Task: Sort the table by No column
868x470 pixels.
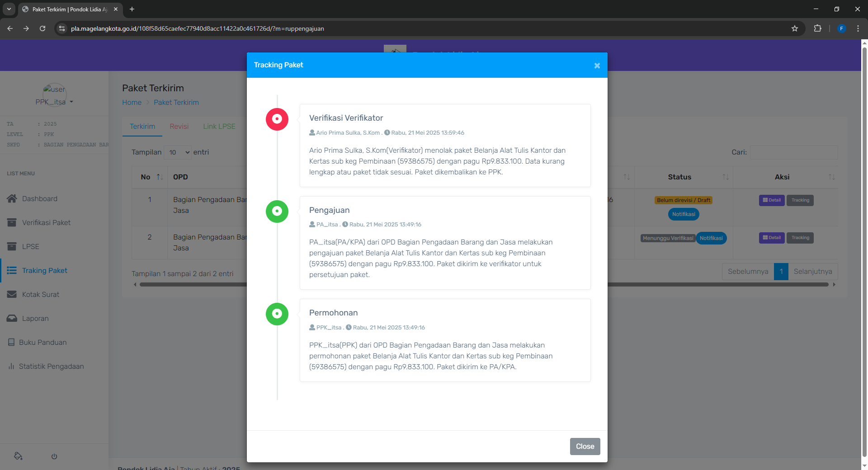Action: point(159,177)
